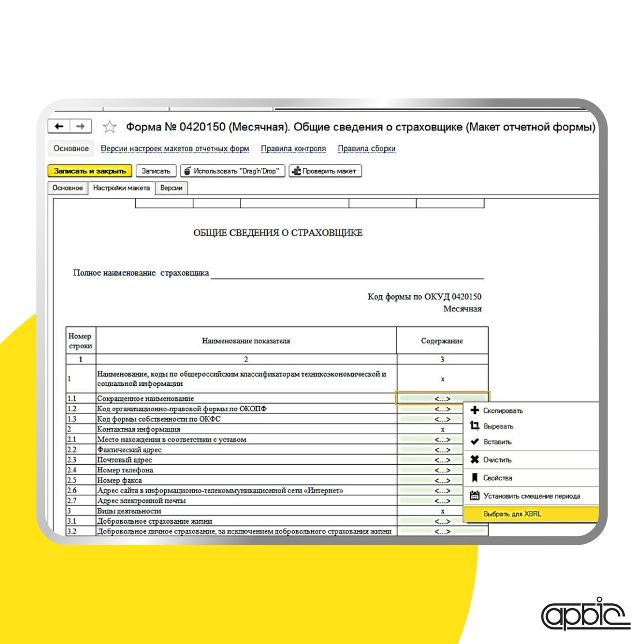Image resolution: width=644 pixels, height=644 pixels.
Task: Click the Свойства bookmark icon
Action: pyautogui.click(x=474, y=478)
